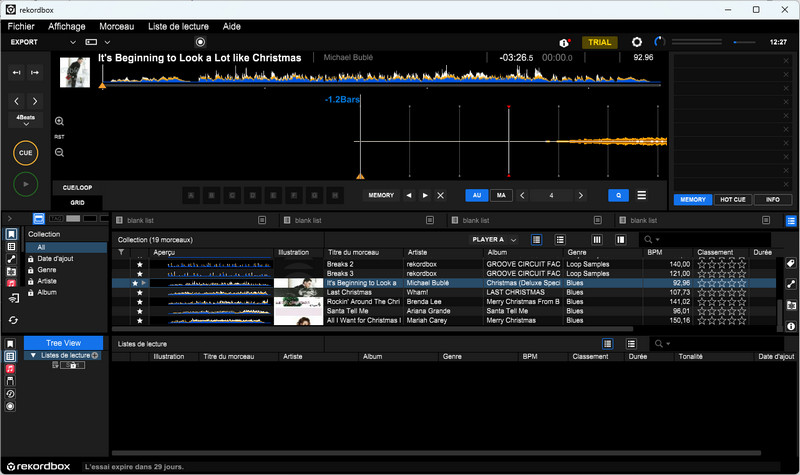This screenshot has height=475, width=800.
Task: Click the green play button
Action: [x=26, y=184]
